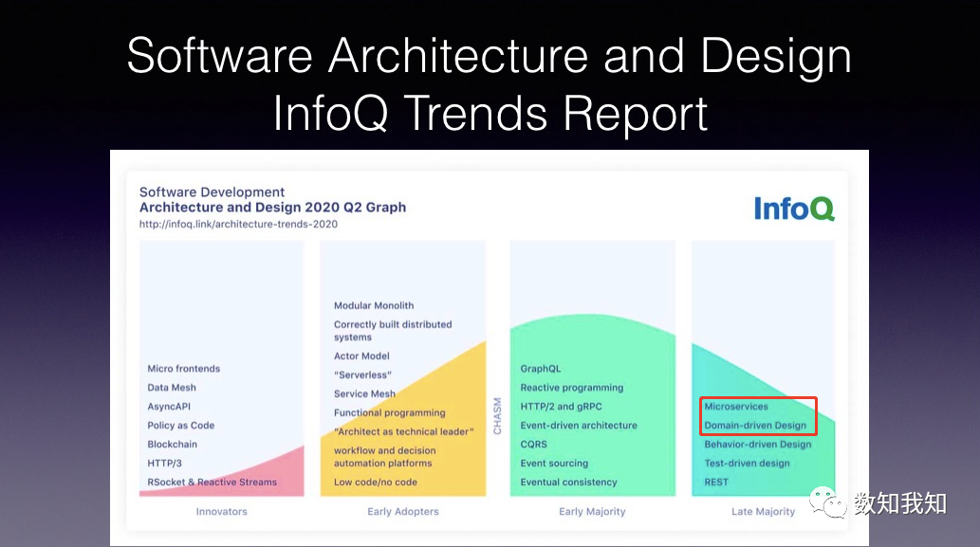The image size is (980, 547).
Task: Select 'InfoQ Trends Report' slide subtitle
Action: click(490, 113)
